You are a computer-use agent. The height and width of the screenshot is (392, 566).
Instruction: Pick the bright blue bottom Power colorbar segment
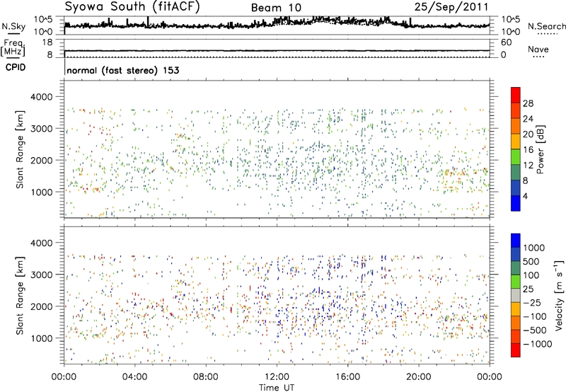pos(516,204)
